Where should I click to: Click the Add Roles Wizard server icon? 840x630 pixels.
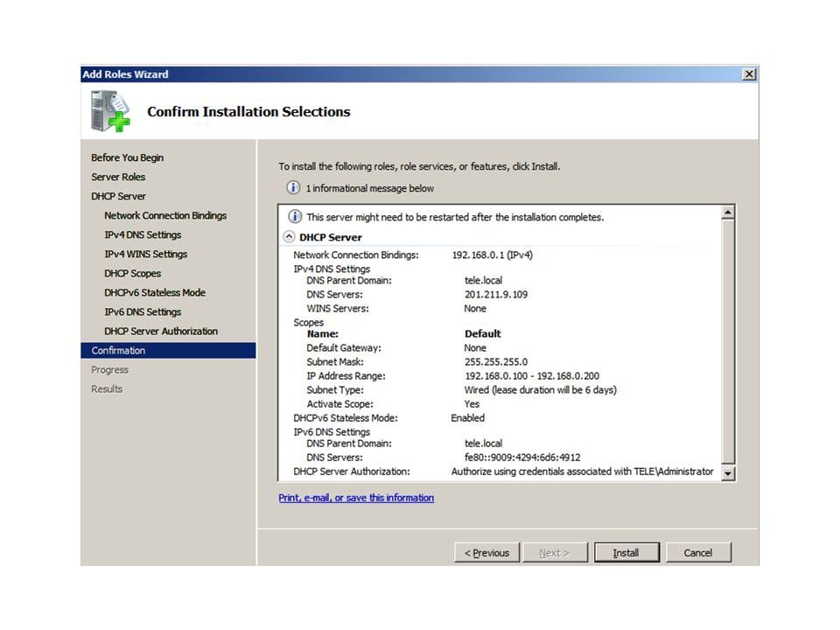(110, 111)
